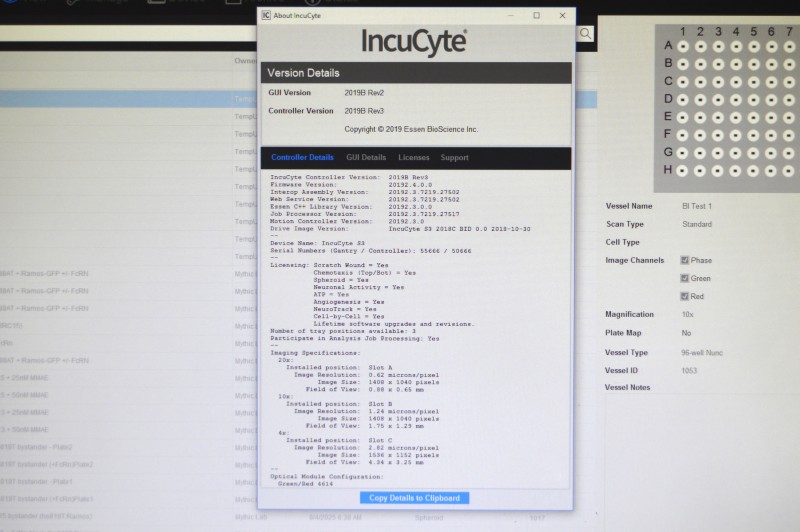800x532 pixels.
Task: Click the IncuCyte title bar app icon
Action: [265, 15]
